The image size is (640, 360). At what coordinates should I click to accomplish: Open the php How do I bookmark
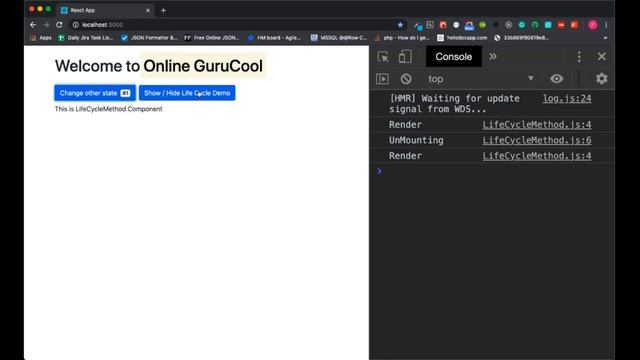tap(402, 38)
